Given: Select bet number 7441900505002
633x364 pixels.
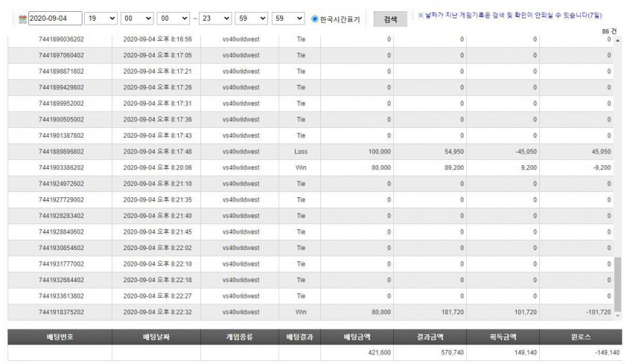Looking at the screenshot, I should click(x=61, y=119).
